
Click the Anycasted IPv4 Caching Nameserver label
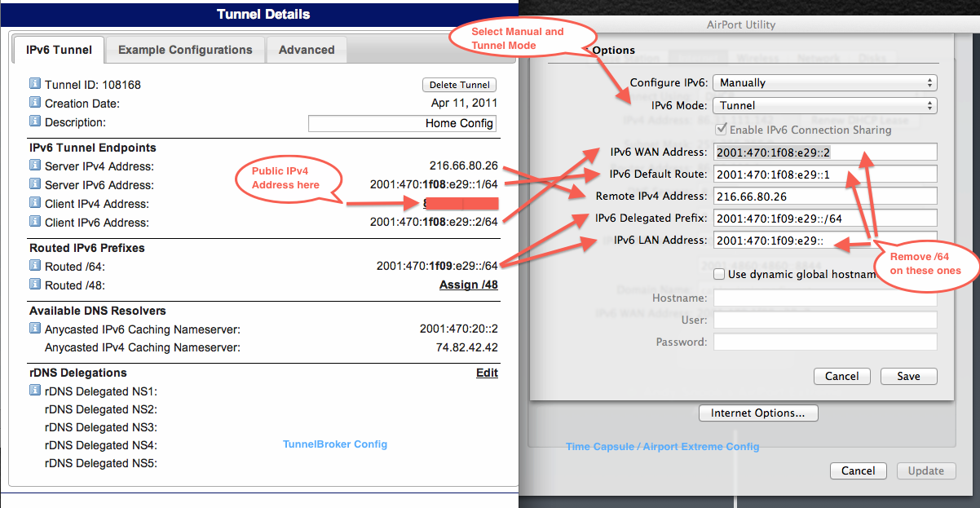(x=143, y=348)
